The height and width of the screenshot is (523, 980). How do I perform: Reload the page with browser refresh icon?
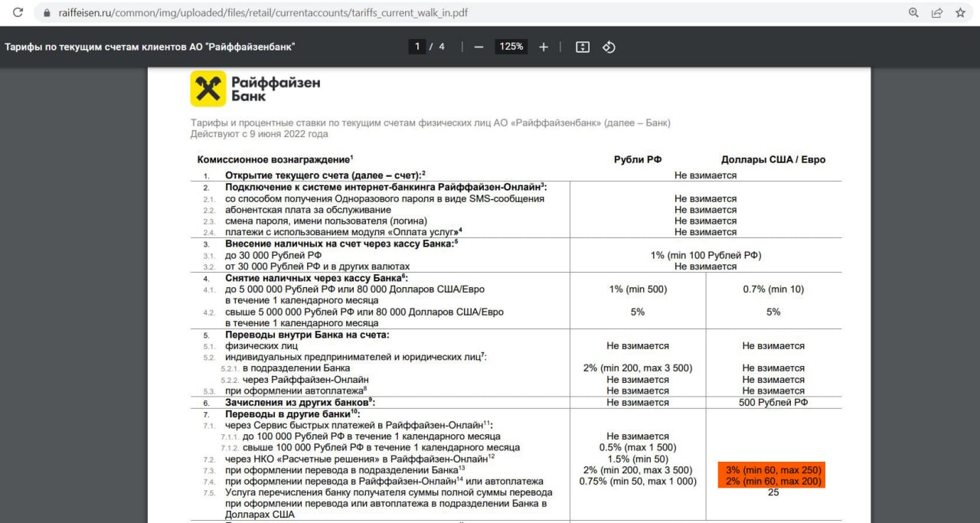[x=18, y=13]
